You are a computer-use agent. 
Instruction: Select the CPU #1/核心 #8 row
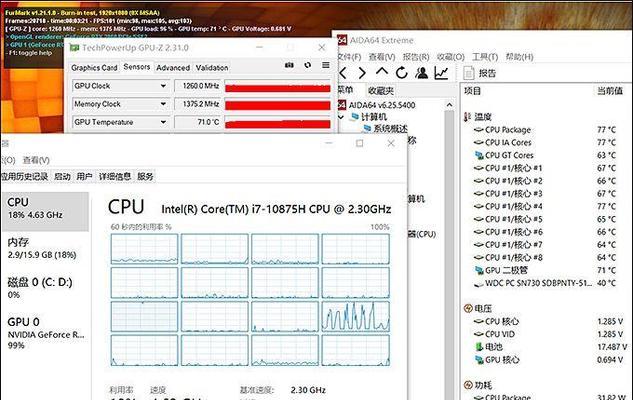545,258
